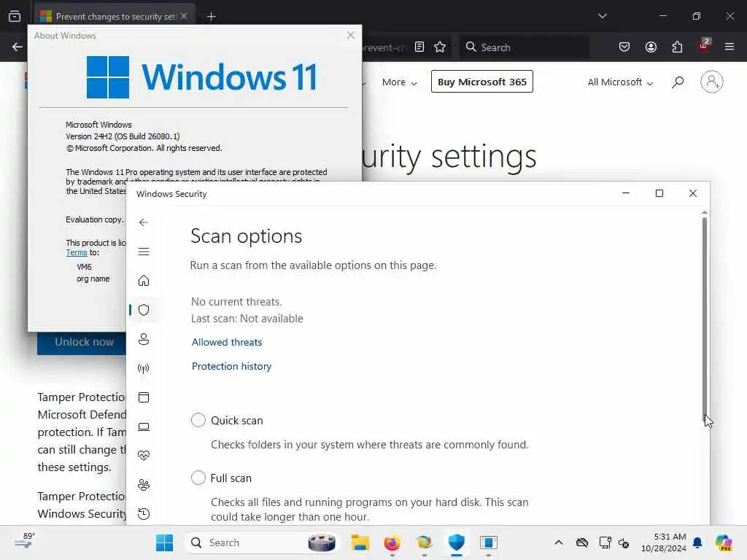Open weather widget showing 89°
Viewport: 747px width, 560px height.
25,541
